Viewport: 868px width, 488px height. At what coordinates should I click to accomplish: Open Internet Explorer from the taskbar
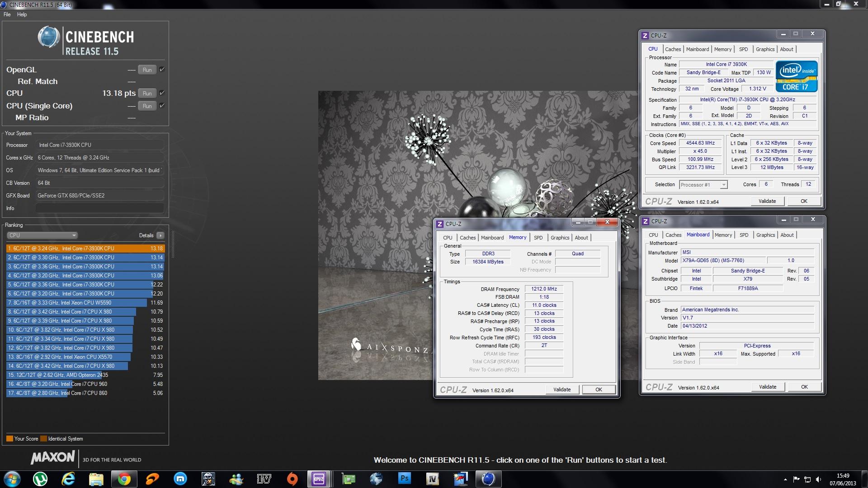coord(68,479)
